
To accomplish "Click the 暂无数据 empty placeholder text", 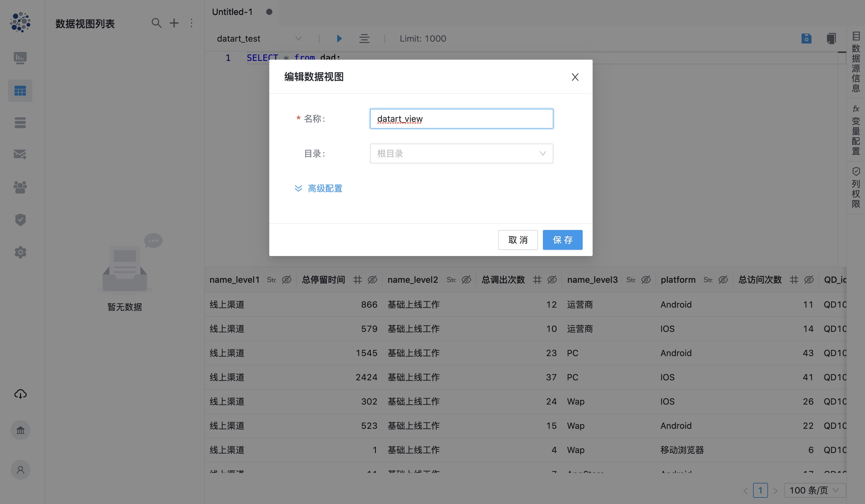I will 125,307.
